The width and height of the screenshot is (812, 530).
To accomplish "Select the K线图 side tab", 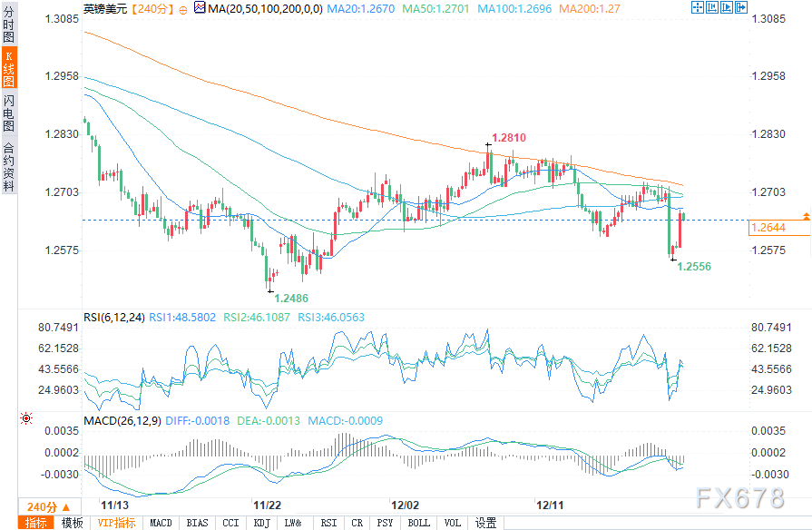I will point(9,68).
